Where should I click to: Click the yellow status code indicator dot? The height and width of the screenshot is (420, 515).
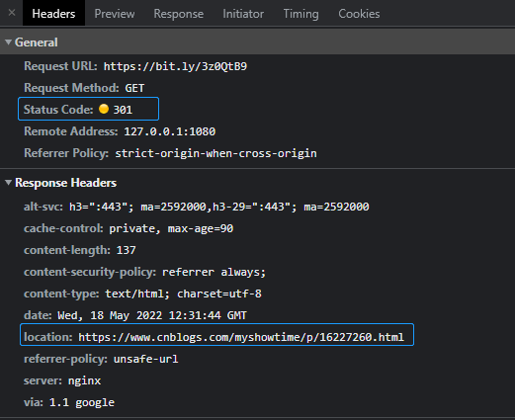click(x=104, y=109)
